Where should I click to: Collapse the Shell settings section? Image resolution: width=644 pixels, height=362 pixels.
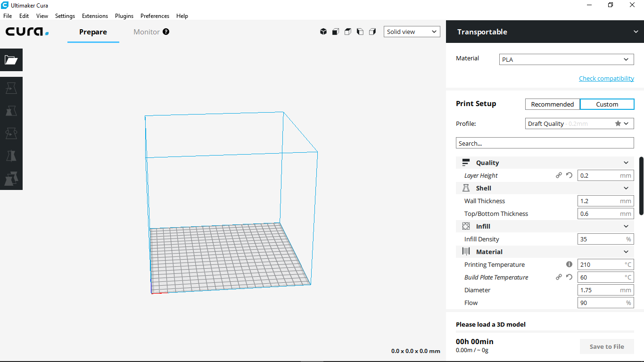point(626,188)
